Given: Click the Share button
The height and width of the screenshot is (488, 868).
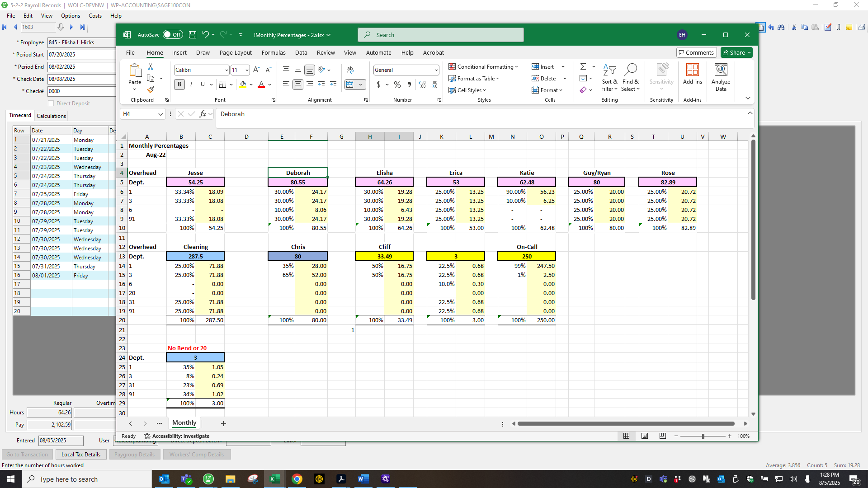Looking at the screenshot, I should 736,53.
